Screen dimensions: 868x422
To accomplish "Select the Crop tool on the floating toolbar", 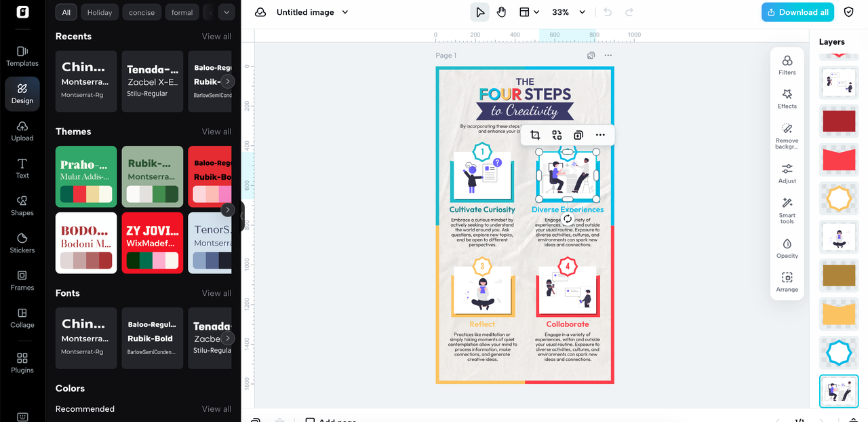I will point(535,135).
